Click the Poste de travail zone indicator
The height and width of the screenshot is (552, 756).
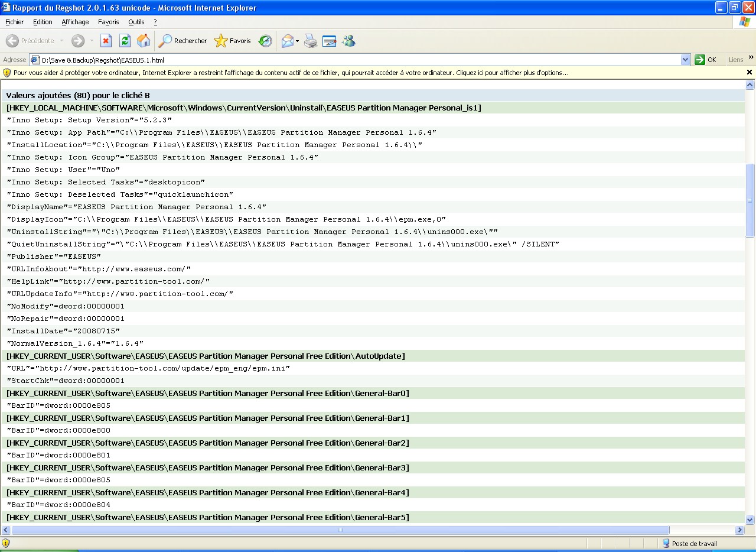(x=690, y=544)
